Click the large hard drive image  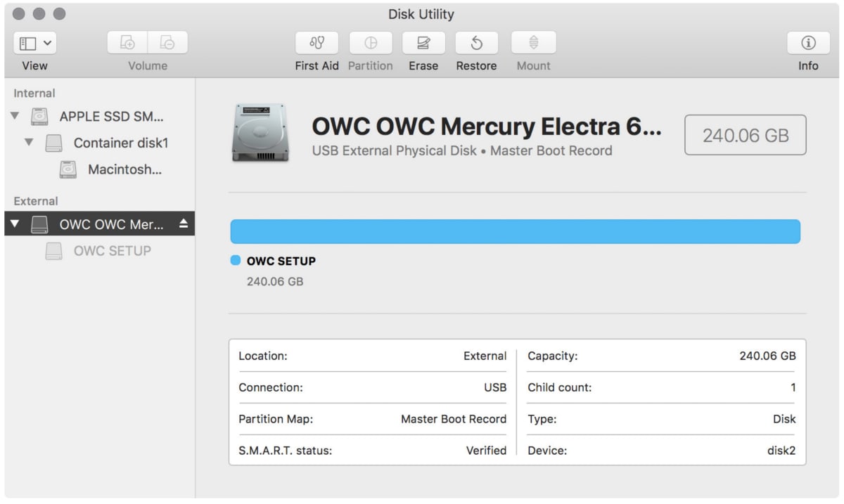(x=260, y=132)
